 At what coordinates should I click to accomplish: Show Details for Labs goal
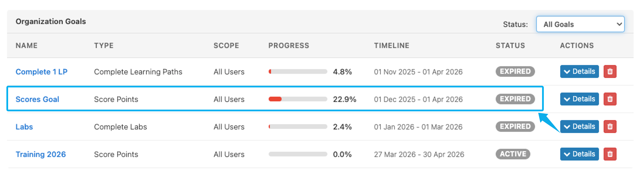tap(579, 127)
